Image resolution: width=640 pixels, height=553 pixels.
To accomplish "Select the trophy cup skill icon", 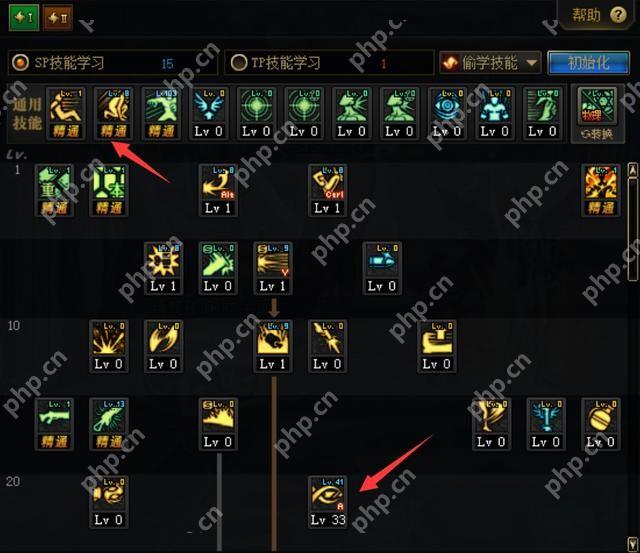I will [x=491, y=424].
